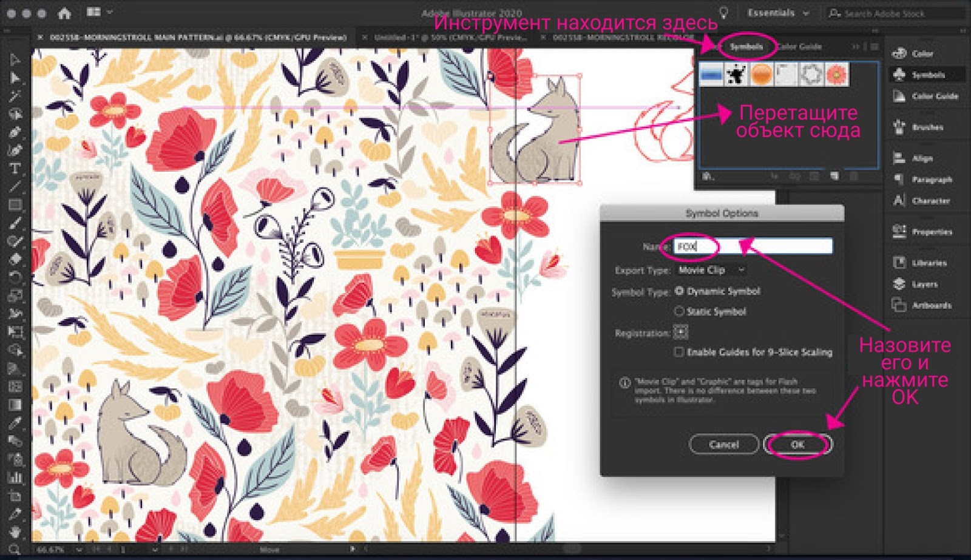
Task: Select the Eyedropper tool
Action: (15, 423)
